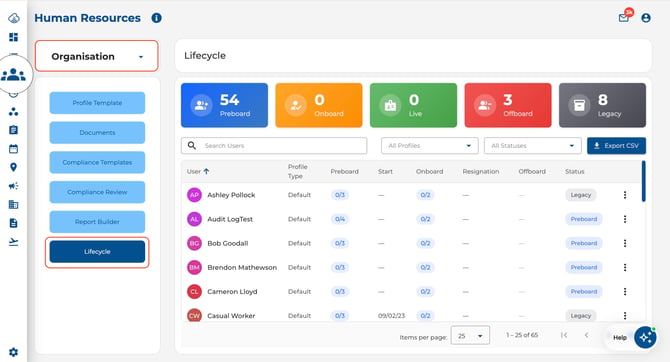
Task: Open the All Statuses filter dropdown
Action: click(532, 146)
